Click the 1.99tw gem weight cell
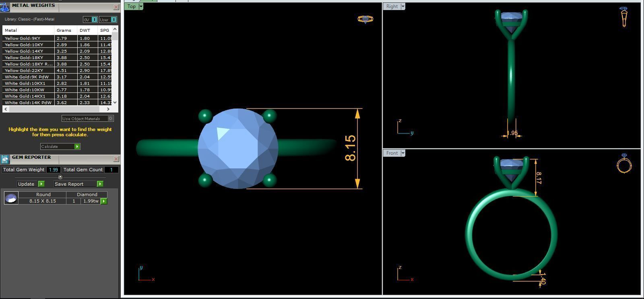Screen dimensions: 644x299 [x=91, y=201]
